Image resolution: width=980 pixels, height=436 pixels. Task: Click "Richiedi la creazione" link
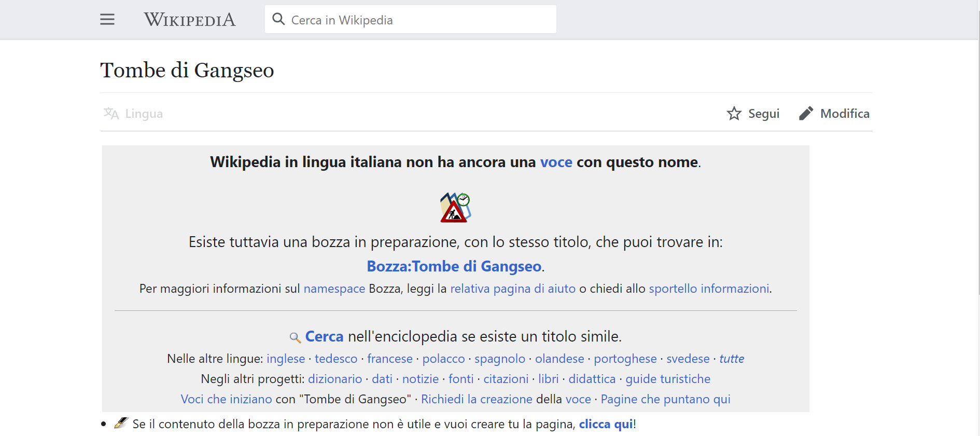(x=477, y=399)
